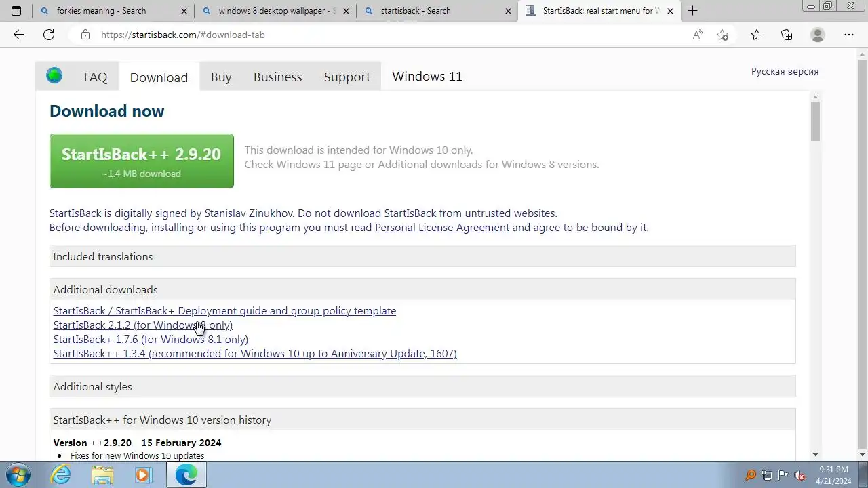Download StartIsBack+ 1.7.6 for Windows 8.1
Viewport: 868px width, 488px height.
tap(151, 339)
